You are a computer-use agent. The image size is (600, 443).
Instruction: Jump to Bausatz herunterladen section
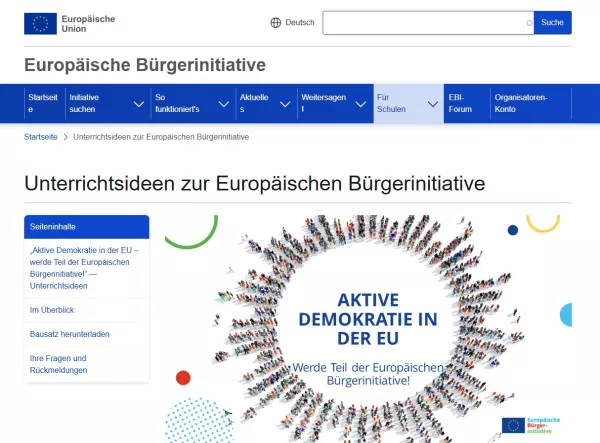tap(70, 334)
